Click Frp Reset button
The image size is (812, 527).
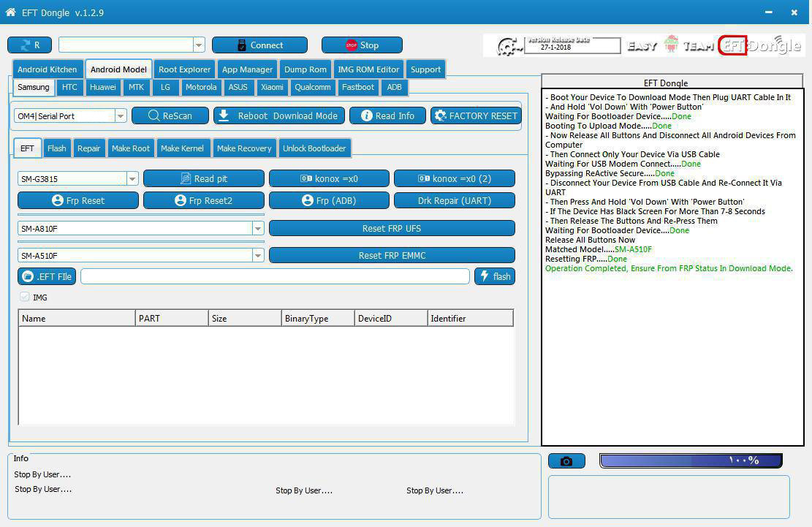[x=78, y=200]
